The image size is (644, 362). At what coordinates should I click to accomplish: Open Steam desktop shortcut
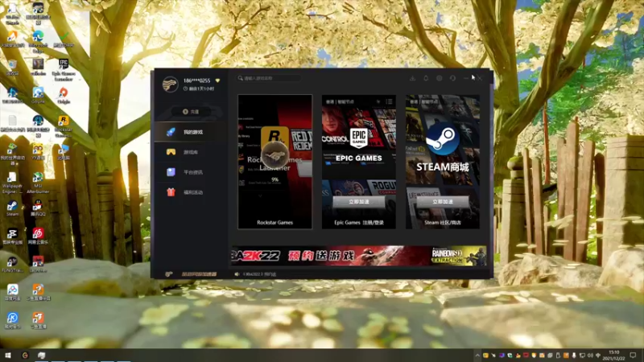[x=12, y=208]
